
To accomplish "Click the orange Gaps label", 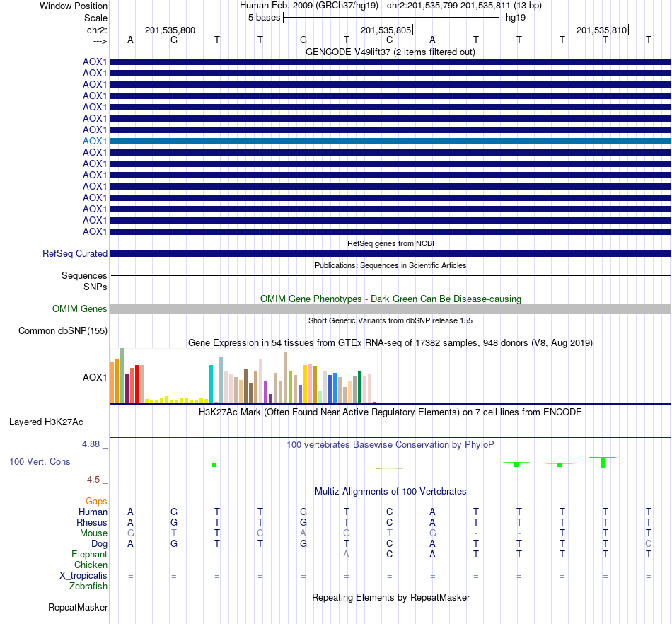I will pyautogui.click(x=96, y=502).
